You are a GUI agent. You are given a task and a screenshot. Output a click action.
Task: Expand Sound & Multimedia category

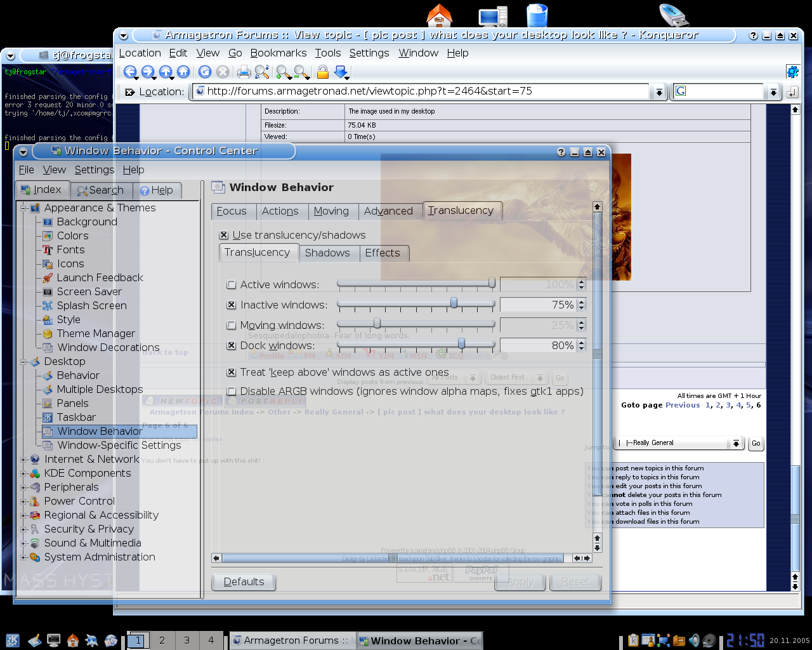coord(23,543)
